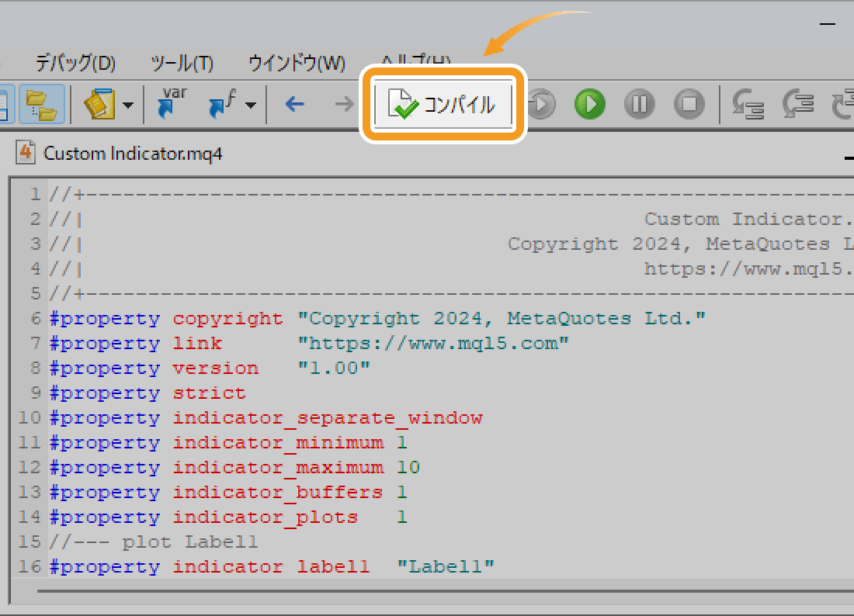Click line number 16 in the gutter
854x616 pixels.
(x=30, y=567)
